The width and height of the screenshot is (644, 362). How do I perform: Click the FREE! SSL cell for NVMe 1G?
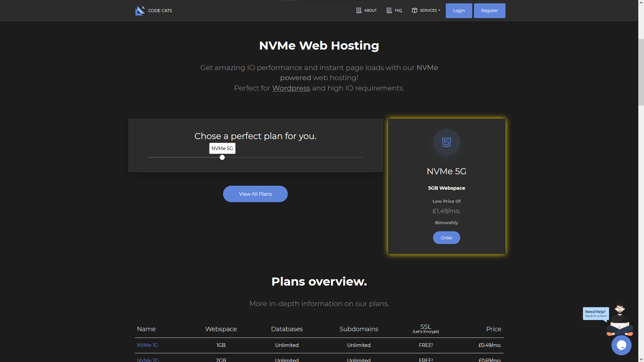click(x=426, y=345)
